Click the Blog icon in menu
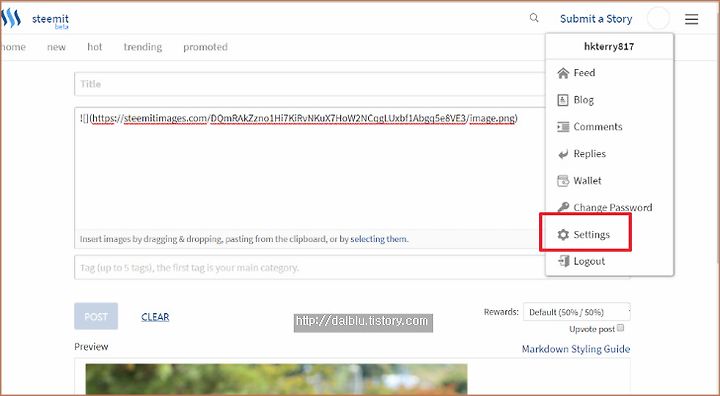Screen dimensions: 720x396 (x=563, y=100)
